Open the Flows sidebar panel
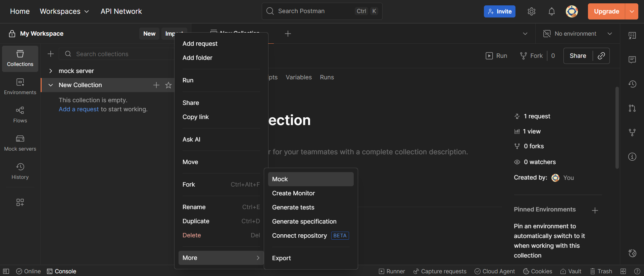Viewport: 644px width, 276px height. (20, 115)
